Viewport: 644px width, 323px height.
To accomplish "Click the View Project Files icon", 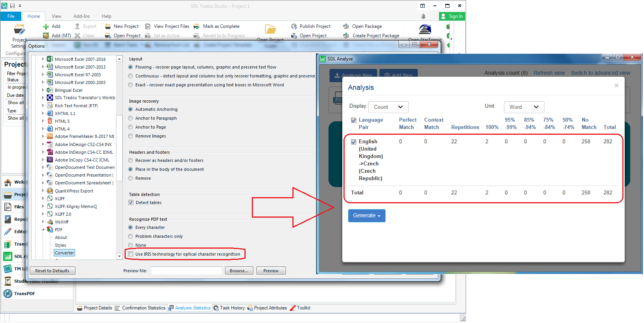I will (x=148, y=26).
